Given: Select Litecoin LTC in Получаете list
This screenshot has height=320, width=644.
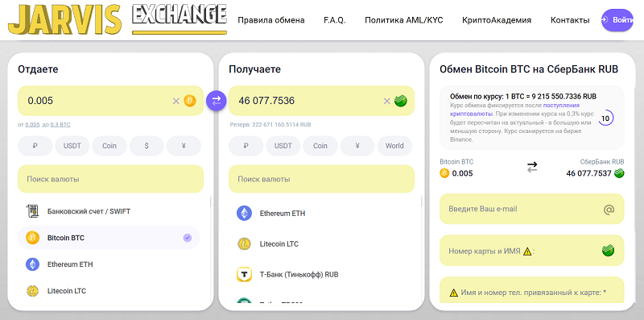Looking at the screenshot, I should 320,244.
